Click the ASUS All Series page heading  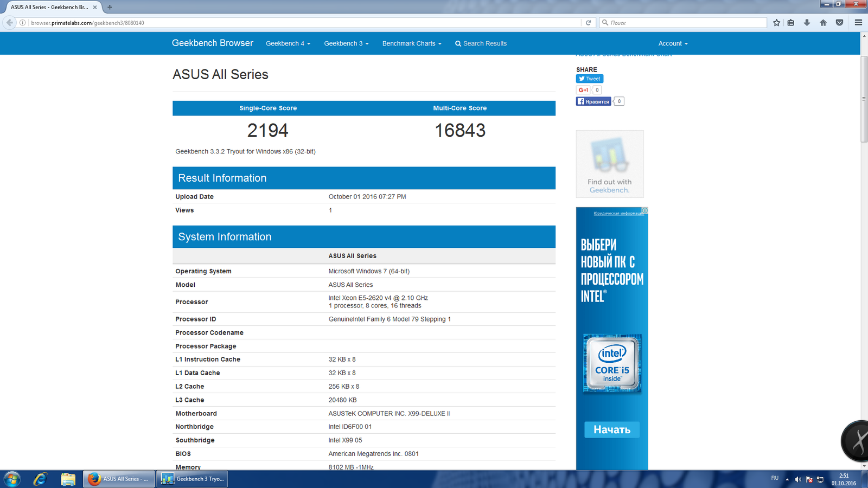(x=220, y=74)
